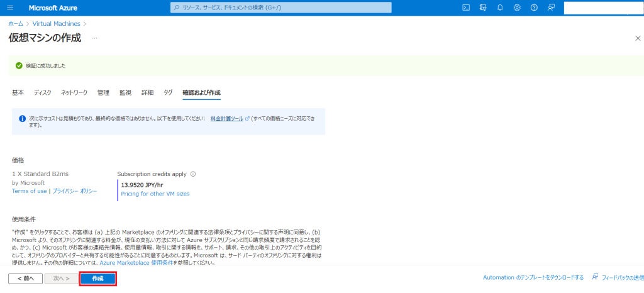
Task: Click the account box in top right
Action: (604, 8)
